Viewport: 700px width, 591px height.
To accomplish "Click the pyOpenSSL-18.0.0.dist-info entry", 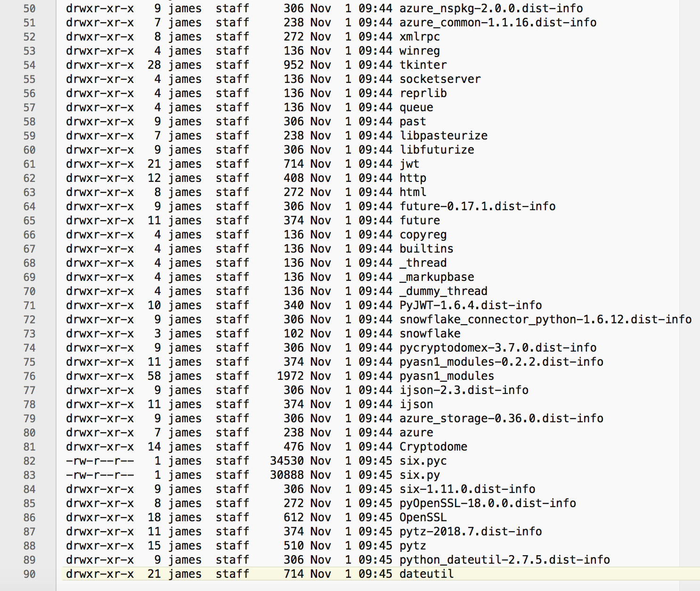I will (x=487, y=503).
